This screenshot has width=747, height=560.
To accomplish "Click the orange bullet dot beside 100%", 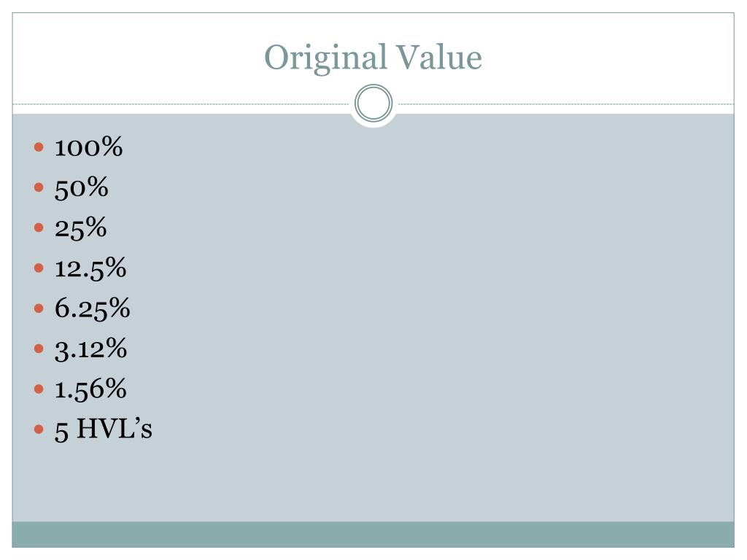I will (x=39, y=148).
